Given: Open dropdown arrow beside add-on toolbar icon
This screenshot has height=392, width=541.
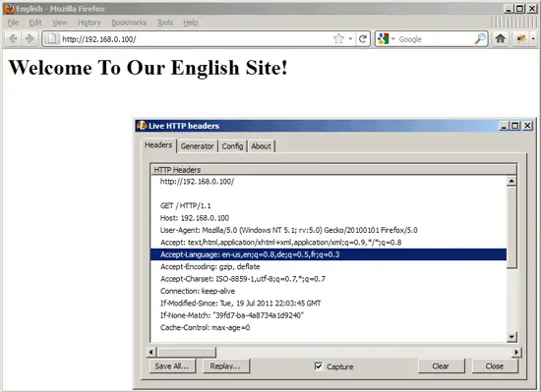Looking at the screenshot, I should point(533,38).
